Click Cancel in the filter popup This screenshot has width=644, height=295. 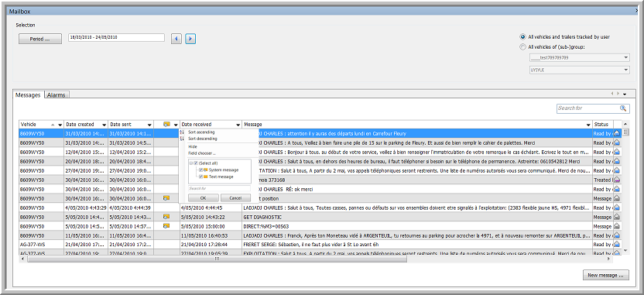tap(235, 198)
